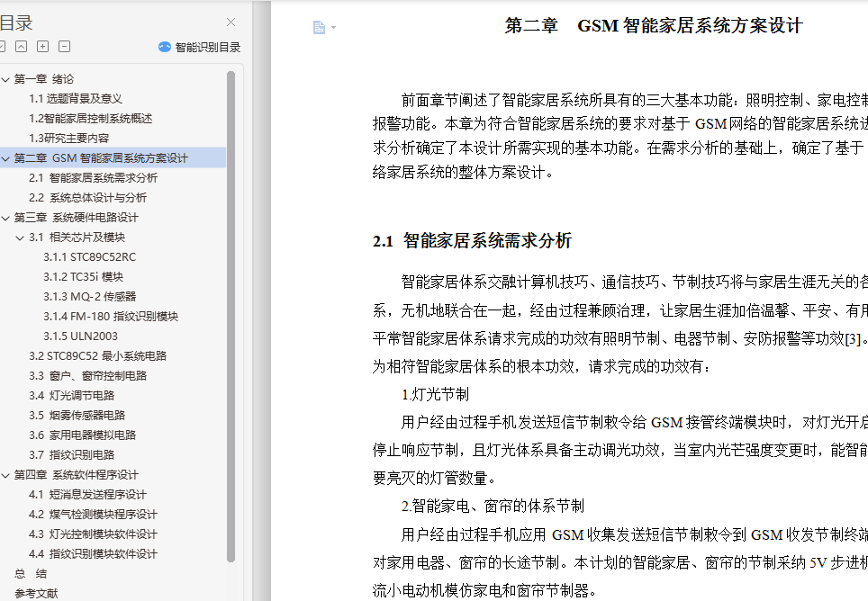Open 3.7 指纹识别电路 entry
868x601 pixels.
[71, 455]
